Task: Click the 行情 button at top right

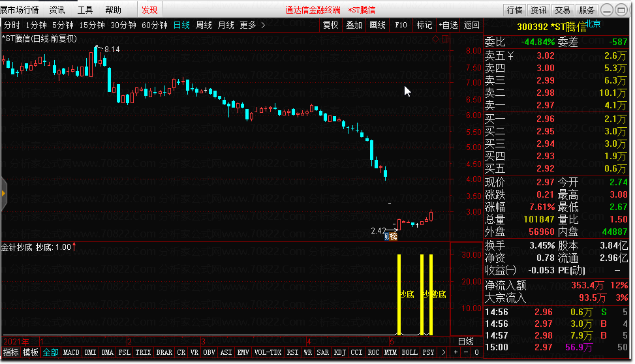Action: (x=515, y=10)
